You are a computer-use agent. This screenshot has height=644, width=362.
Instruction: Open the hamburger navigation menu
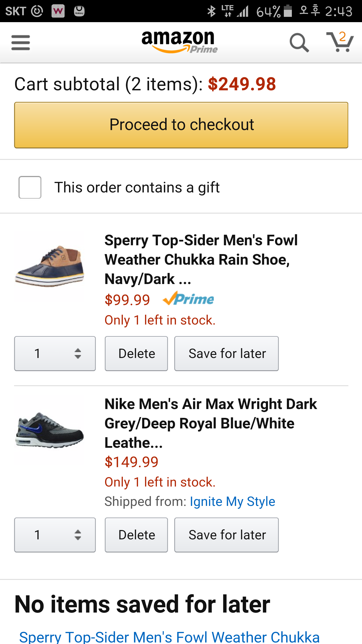click(x=21, y=43)
